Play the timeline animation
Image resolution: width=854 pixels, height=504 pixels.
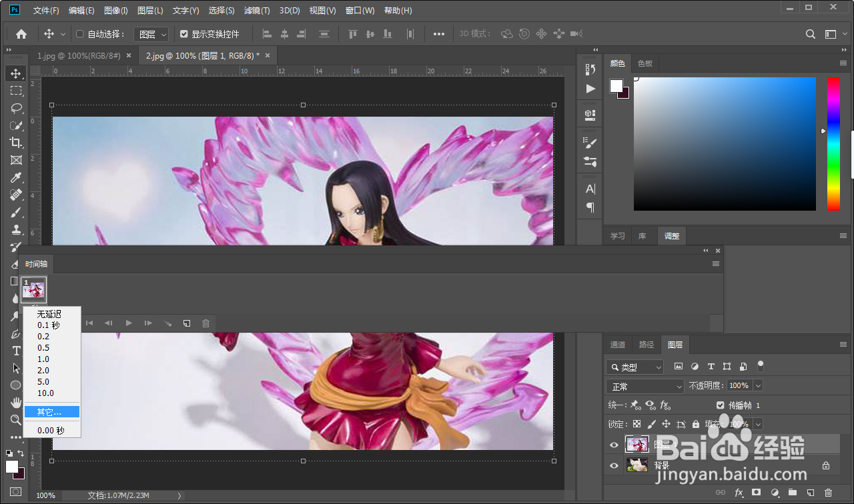[129, 323]
